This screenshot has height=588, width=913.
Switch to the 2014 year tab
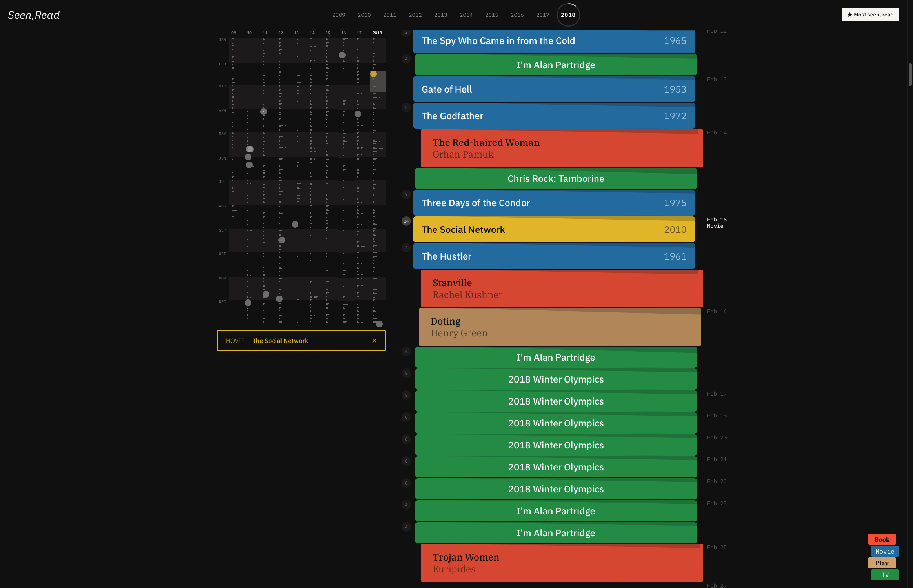click(466, 15)
